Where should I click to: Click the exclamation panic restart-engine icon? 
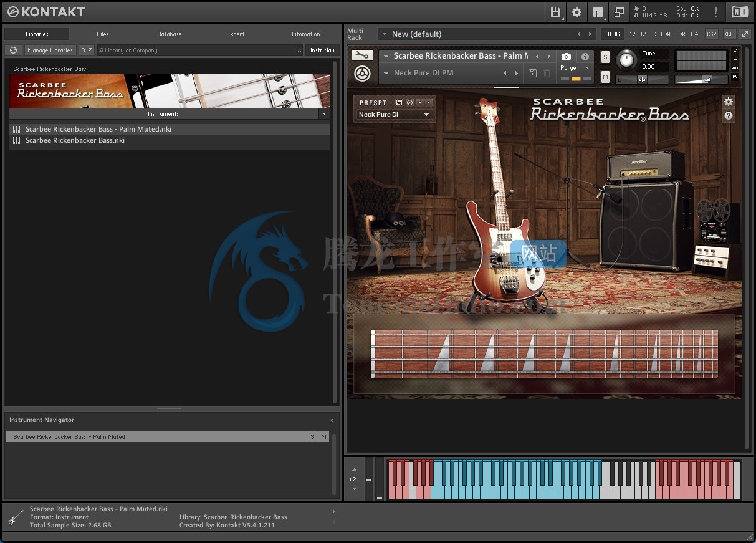715,12
